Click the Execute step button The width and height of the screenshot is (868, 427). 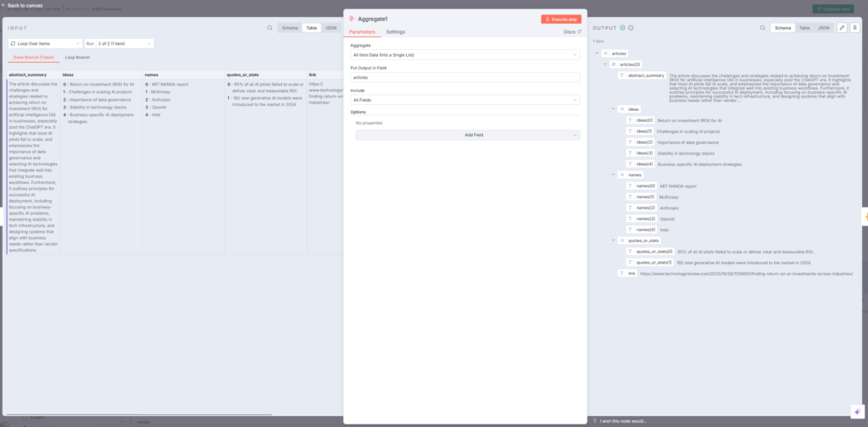point(560,19)
